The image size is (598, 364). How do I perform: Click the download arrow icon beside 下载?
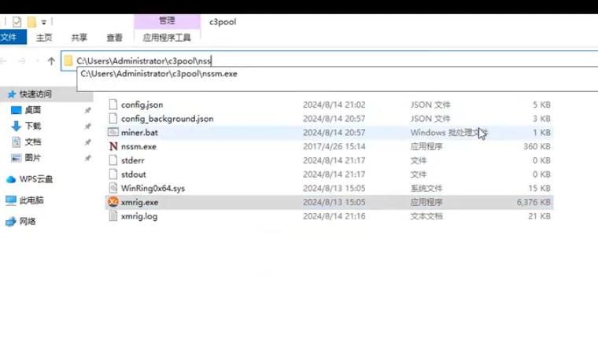(16, 126)
